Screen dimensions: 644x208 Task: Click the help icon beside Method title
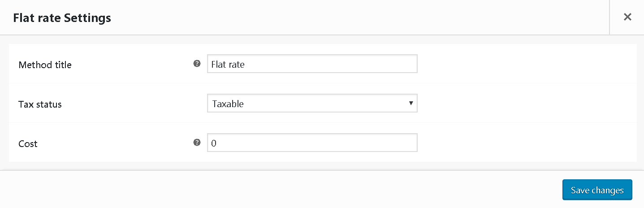point(197,64)
